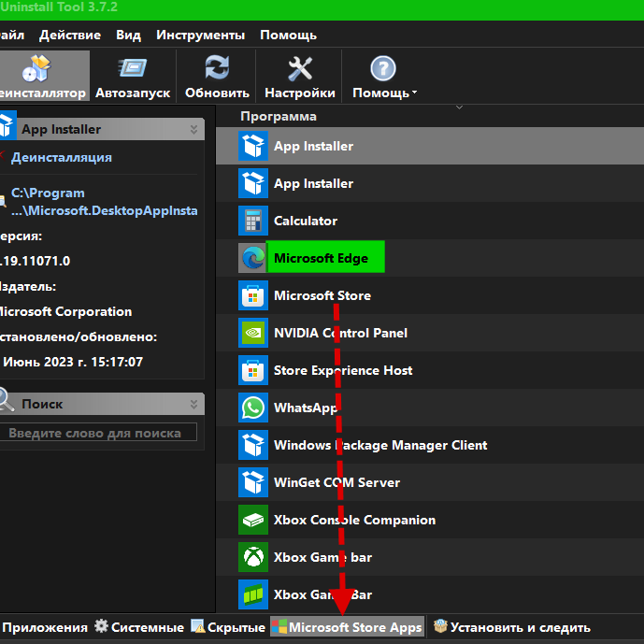Open the Uninstaller toolbar section
Screen dimensions: 644x644
pos(43,76)
